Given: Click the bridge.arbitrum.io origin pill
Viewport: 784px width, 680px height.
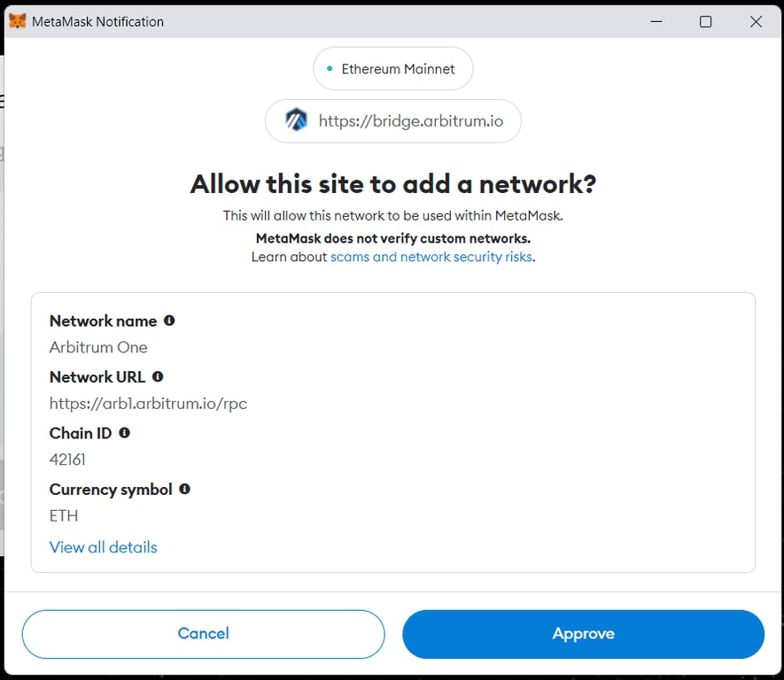Looking at the screenshot, I should 392,120.
